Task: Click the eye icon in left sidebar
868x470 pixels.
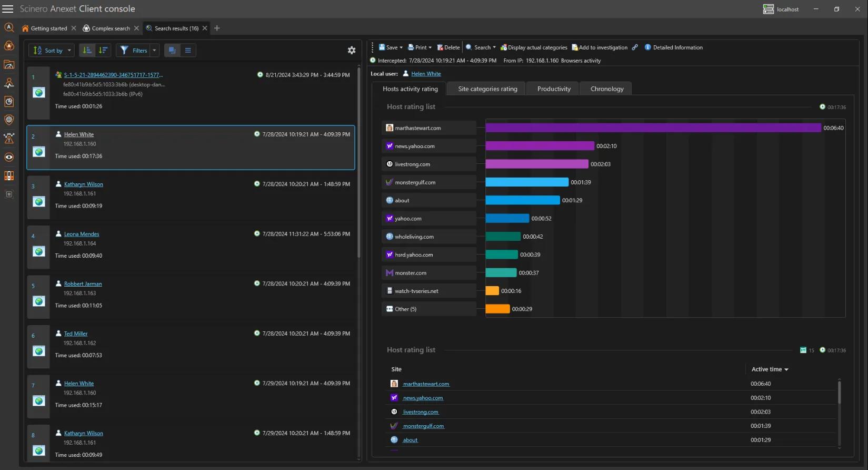Action: (x=9, y=157)
